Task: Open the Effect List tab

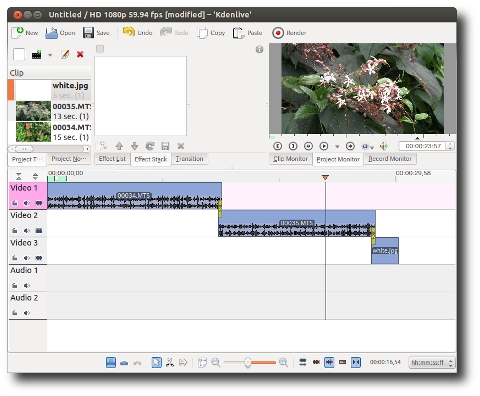Action: tap(112, 159)
